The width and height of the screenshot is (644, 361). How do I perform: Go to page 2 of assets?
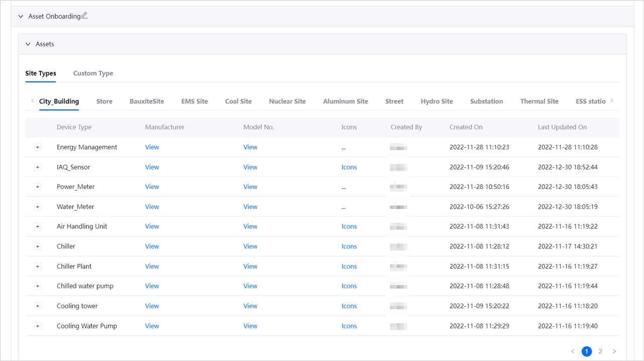(600, 351)
